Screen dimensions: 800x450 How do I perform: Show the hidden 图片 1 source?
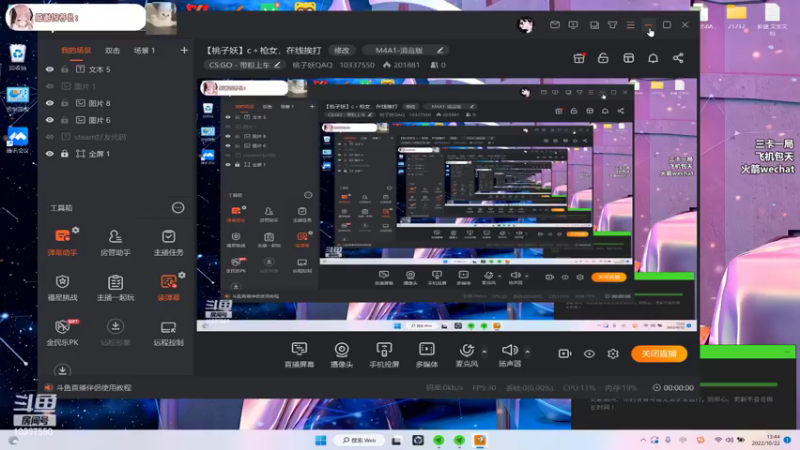[x=49, y=86]
